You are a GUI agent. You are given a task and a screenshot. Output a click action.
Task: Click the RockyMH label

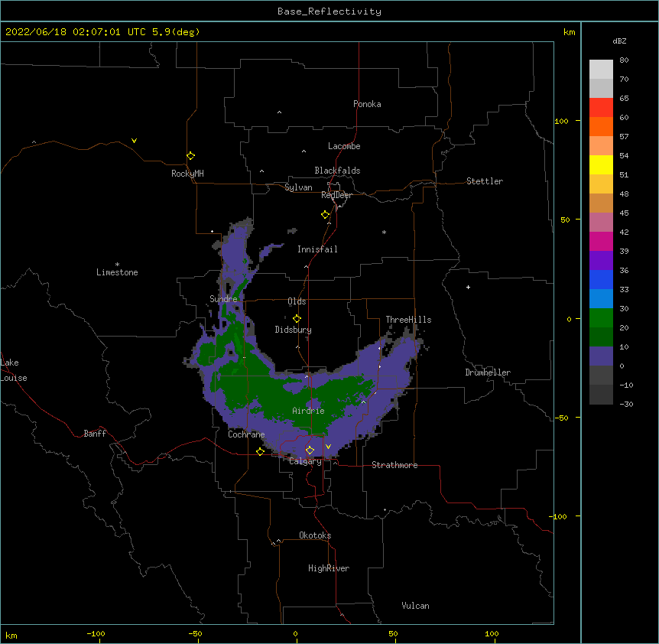[187, 174]
